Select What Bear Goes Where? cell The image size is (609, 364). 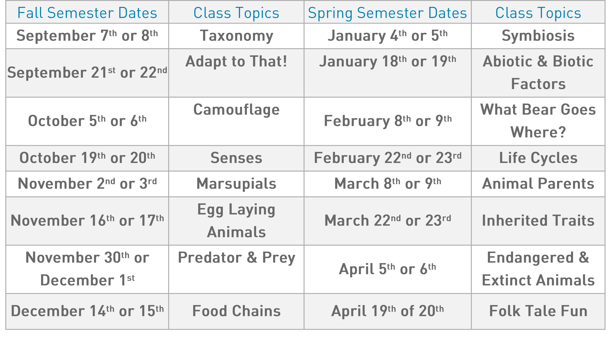pos(538,121)
